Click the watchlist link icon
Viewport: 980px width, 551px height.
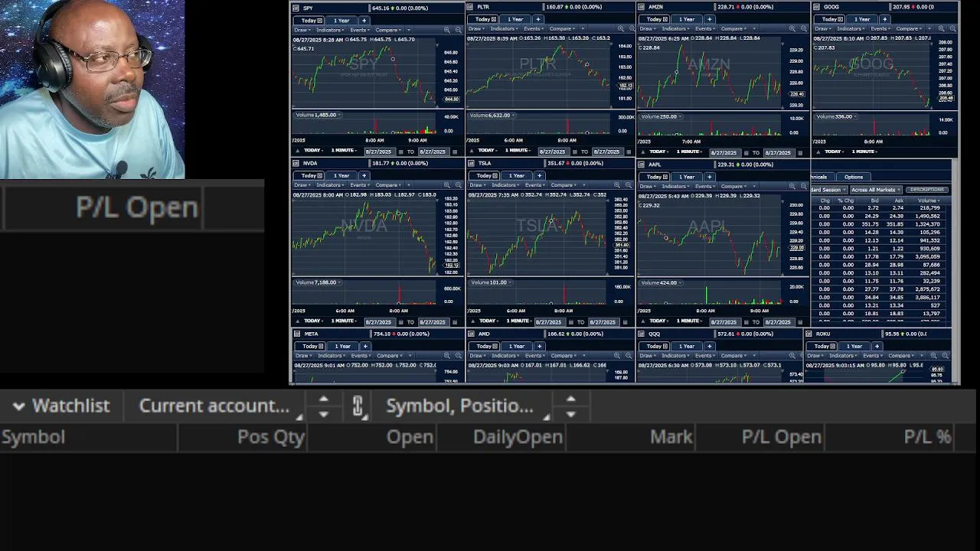click(358, 406)
